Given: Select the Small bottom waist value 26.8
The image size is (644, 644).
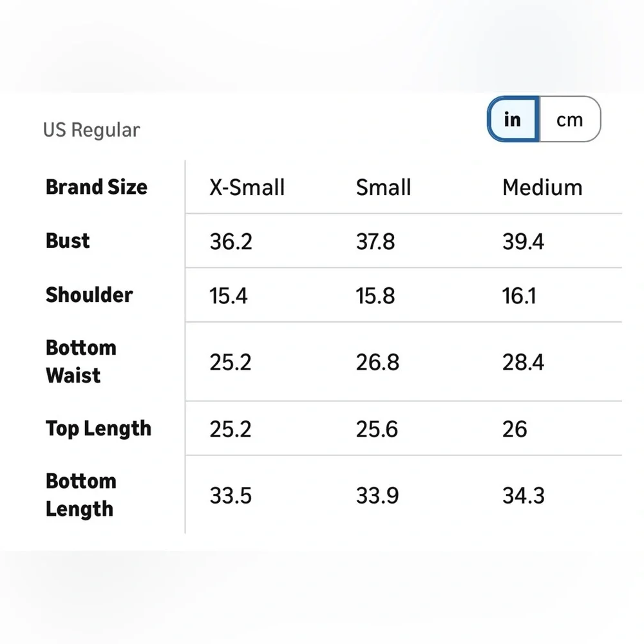Looking at the screenshot, I should (377, 362).
